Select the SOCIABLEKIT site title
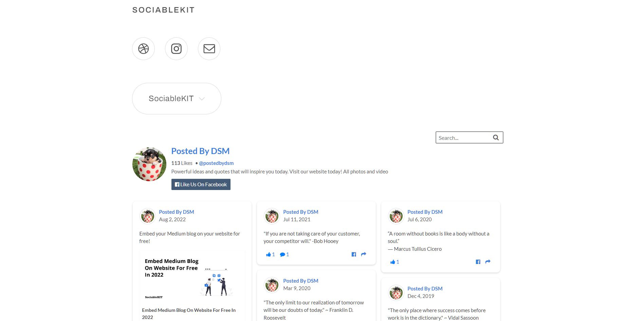 click(x=163, y=10)
